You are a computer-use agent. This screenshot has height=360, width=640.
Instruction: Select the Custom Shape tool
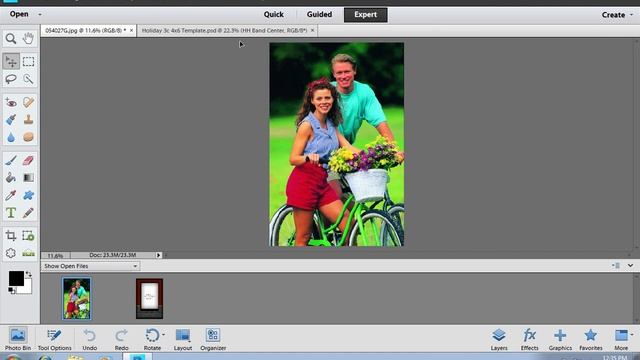tap(28, 195)
